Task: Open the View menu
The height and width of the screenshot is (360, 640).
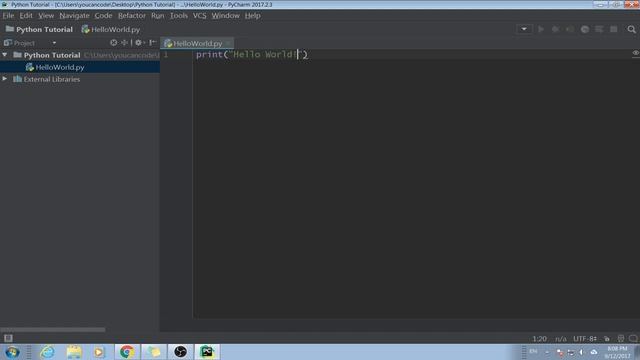Action: pyautogui.click(x=46, y=16)
